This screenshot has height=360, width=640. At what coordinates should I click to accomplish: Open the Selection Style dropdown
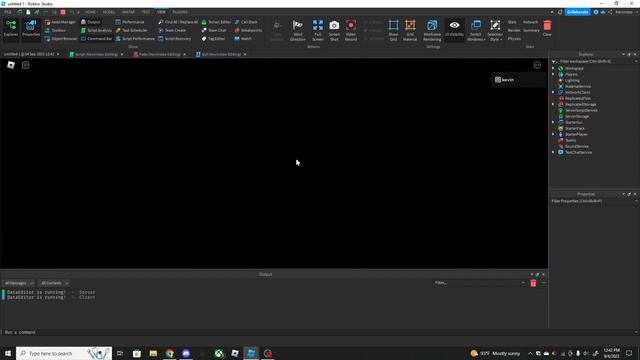(x=495, y=30)
